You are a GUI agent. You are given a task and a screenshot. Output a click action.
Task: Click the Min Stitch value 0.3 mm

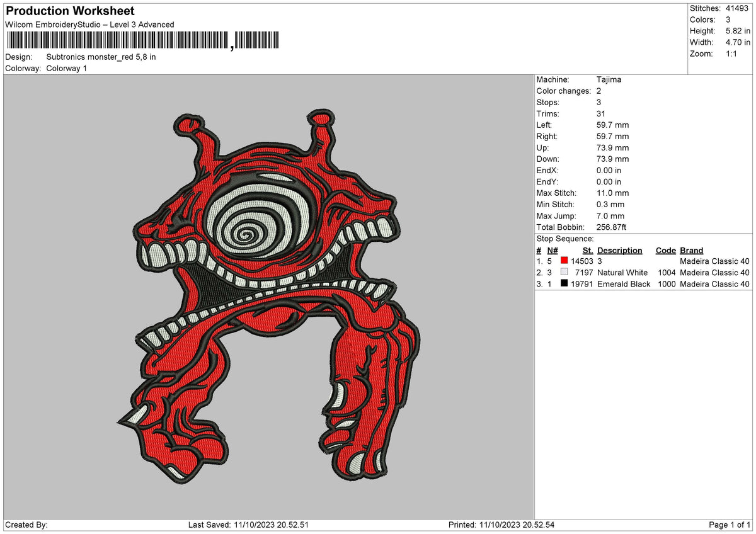610,205
